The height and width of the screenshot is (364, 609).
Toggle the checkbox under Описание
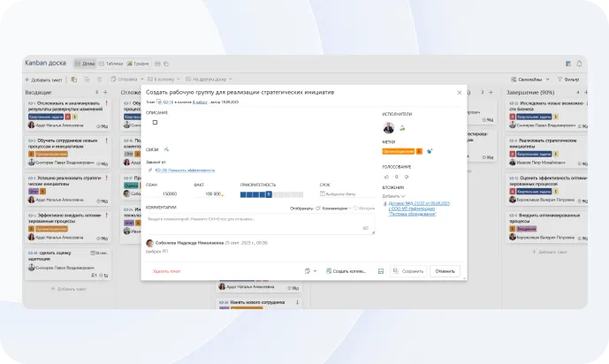coord(156,123)
